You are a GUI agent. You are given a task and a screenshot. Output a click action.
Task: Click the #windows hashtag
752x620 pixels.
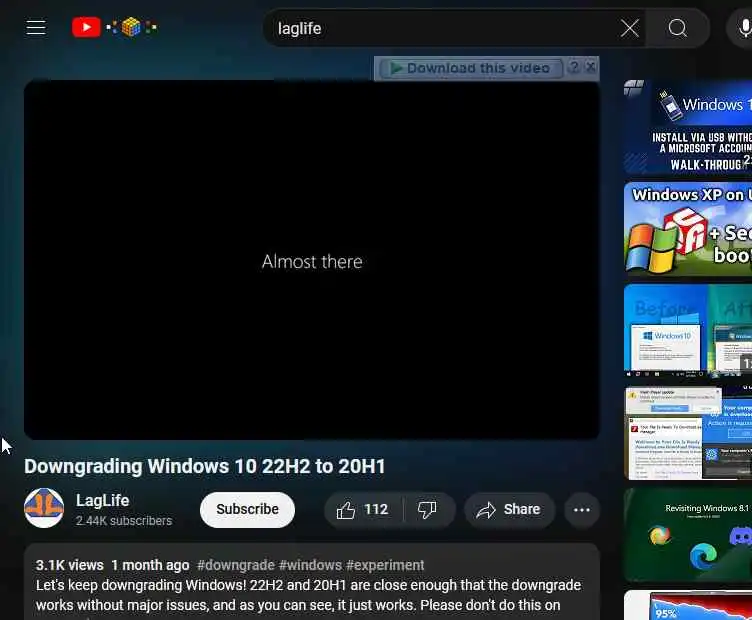(310, 565)
